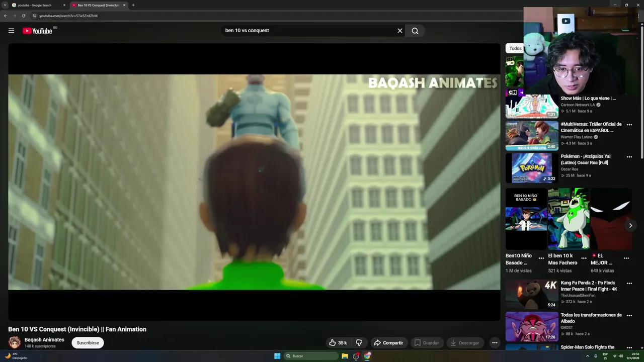Open Pokémon ¡Atrápalos Ya! title link
Image resolution: width=644 pixels, height=362 pixels.
(586, 159)
